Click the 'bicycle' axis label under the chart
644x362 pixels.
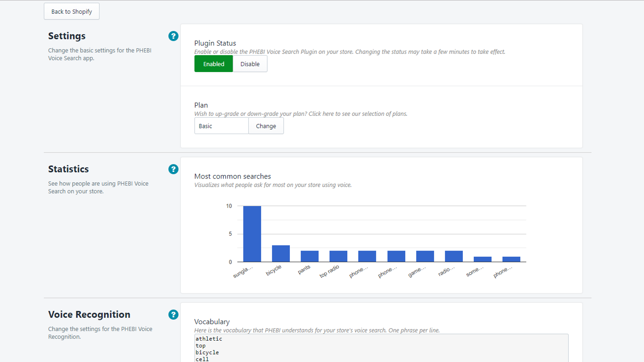[x=274, y=270]
